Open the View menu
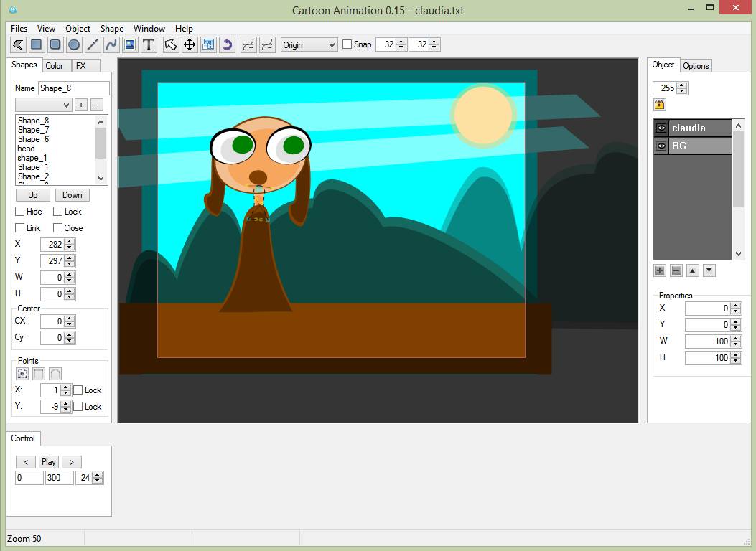 (46, 29)
